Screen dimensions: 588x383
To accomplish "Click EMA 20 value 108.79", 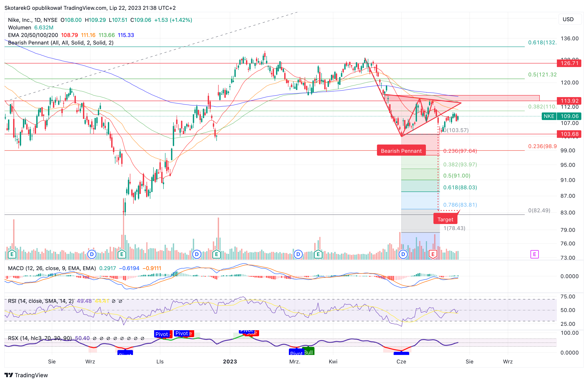I will 69,35.
